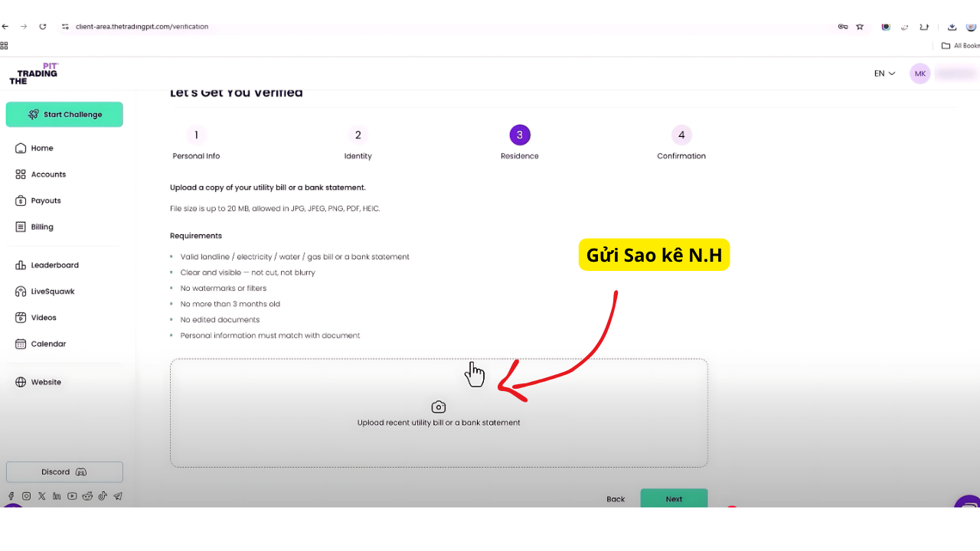Click the Telegram paper-plane icon
980x551 pixels.
click(x=118, y=496)
